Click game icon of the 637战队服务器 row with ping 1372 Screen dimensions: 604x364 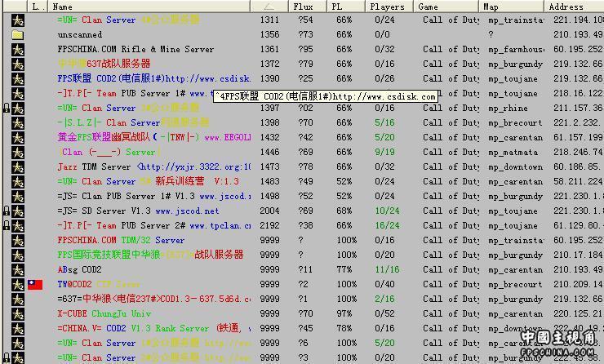coord(18,64)
